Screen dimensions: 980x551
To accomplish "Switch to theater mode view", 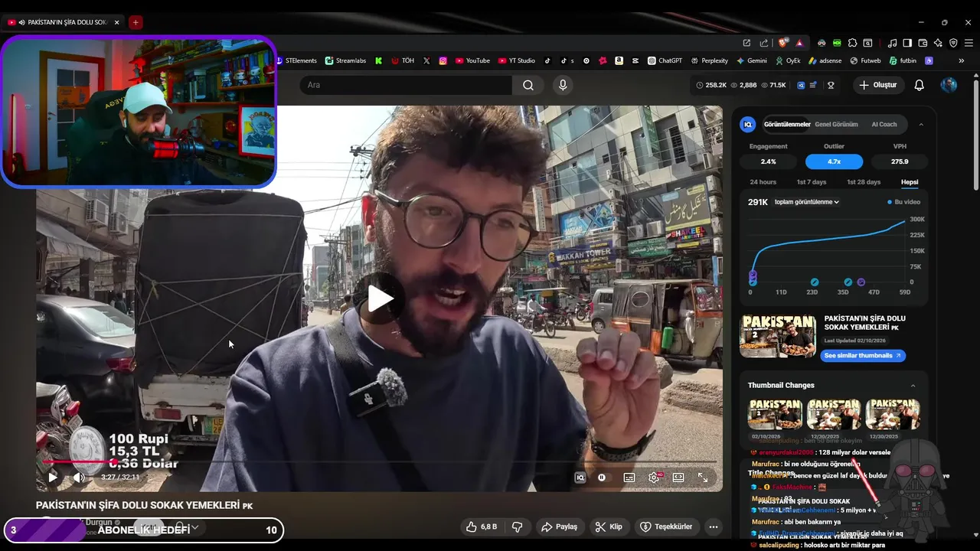I will pyautogui.click(x=678, y=478).
